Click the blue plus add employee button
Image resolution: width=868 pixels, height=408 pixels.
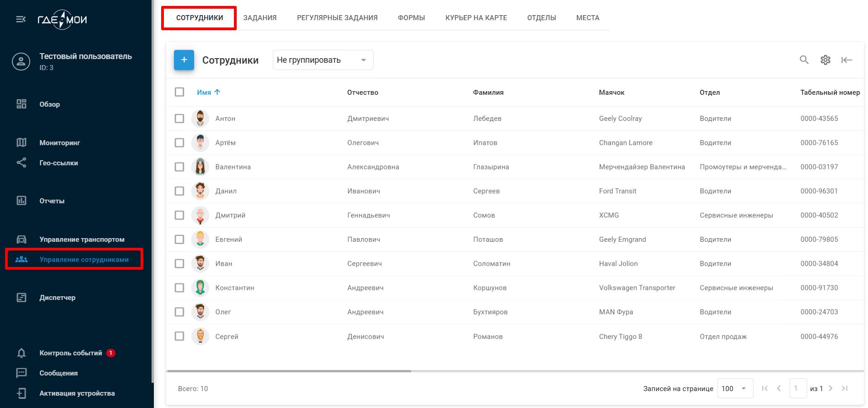coord(184,60)
